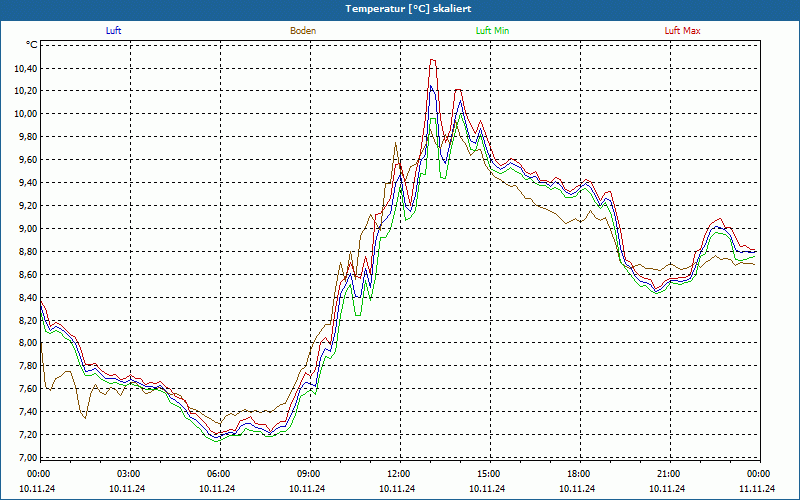Click the 9,40 y-axis value

tap(29, 183)
